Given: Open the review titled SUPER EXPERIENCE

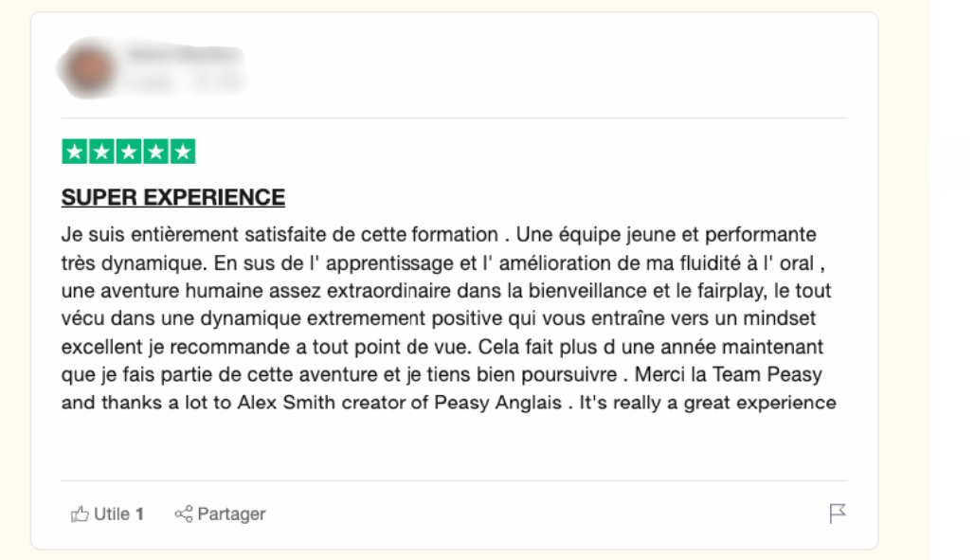Looking at the screenshot, I should coord(171,197).
